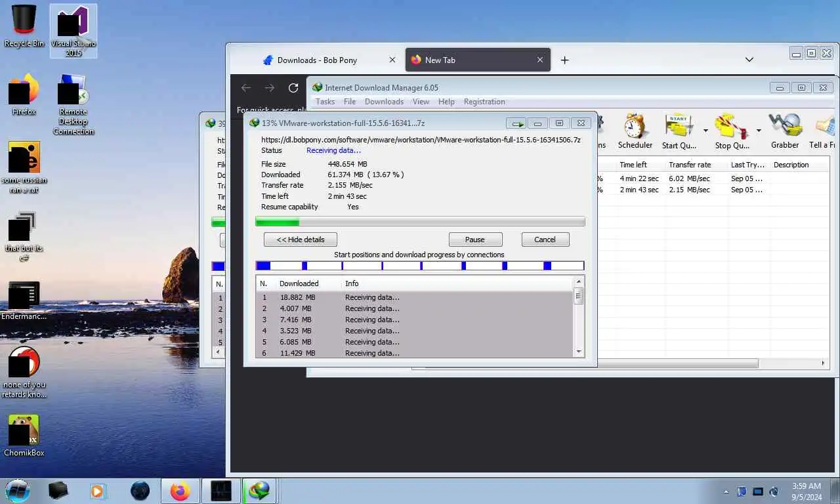Pause the VMware workstation download
This screenshot has width=840, height=504.
click(475, 240)
